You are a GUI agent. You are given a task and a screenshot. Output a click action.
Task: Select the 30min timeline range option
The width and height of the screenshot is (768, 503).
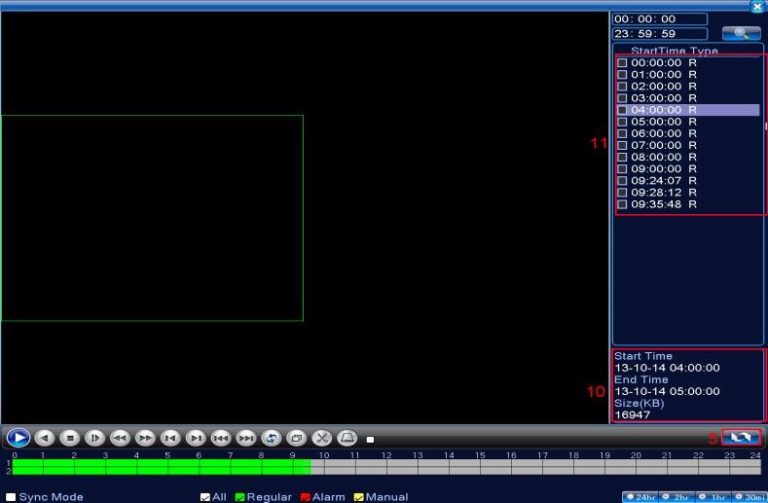click(748, 497)
